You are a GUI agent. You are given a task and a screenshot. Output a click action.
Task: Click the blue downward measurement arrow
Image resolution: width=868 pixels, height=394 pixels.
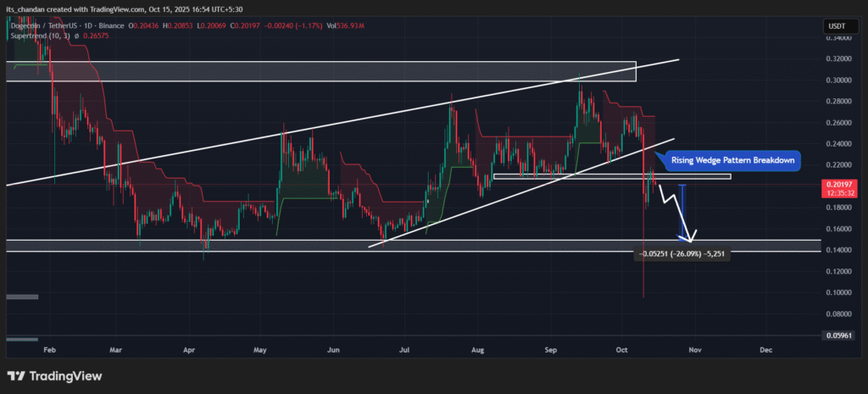[x=682, y=212]
